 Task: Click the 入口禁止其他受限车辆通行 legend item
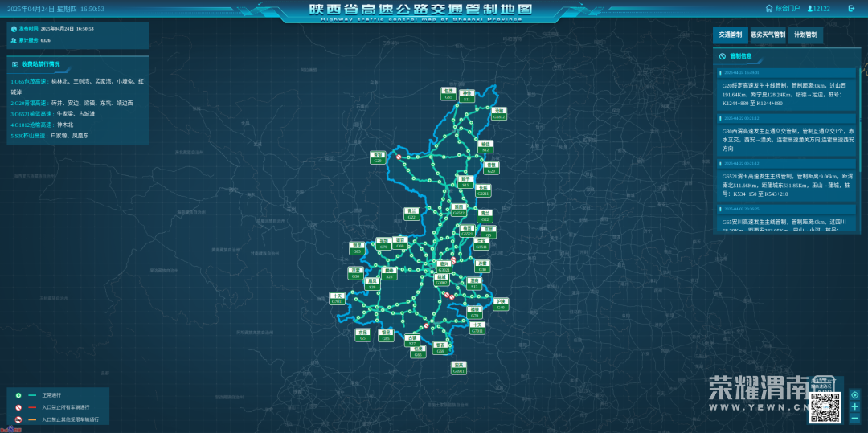pyautogui.click(x=68, y=419)
